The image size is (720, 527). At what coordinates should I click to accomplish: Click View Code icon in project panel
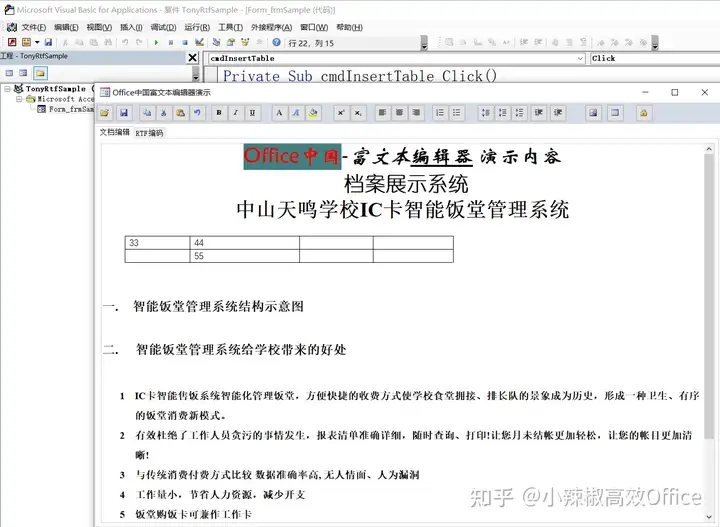click(9, 73)
